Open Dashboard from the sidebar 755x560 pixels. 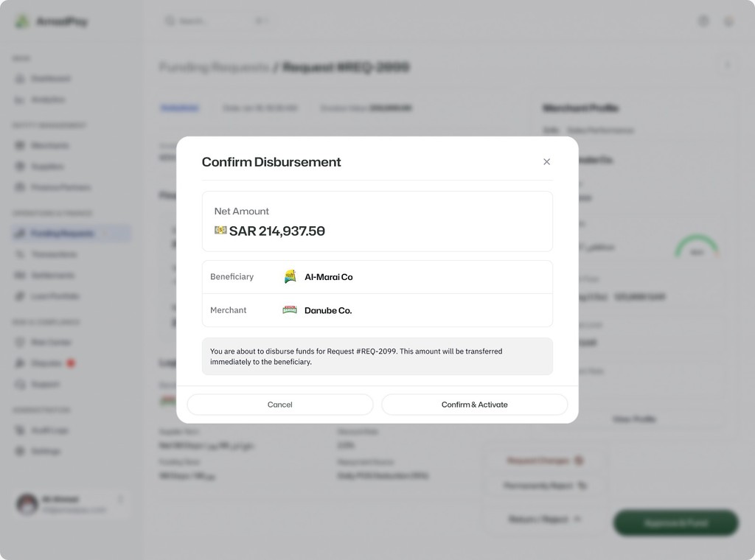50,79
